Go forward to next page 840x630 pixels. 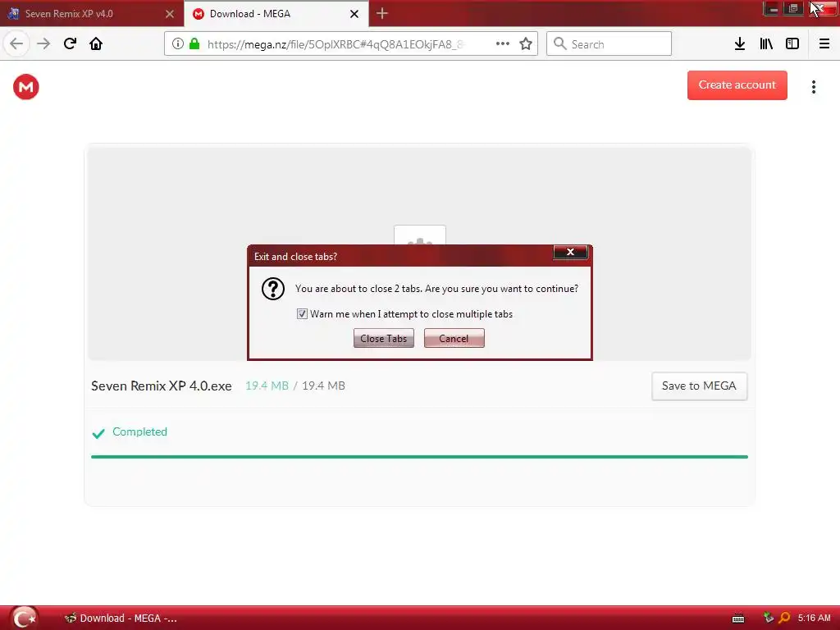pyautogui.click(x=44, y=43)
